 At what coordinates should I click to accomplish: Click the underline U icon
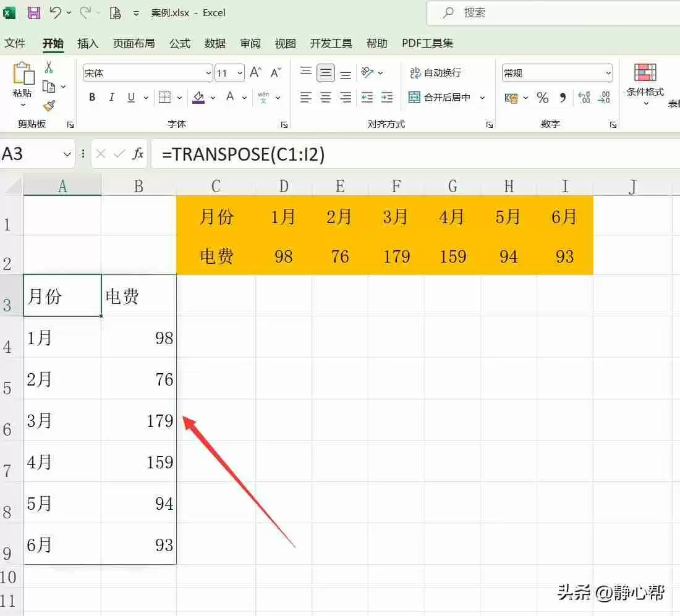(x=130, y=97)
